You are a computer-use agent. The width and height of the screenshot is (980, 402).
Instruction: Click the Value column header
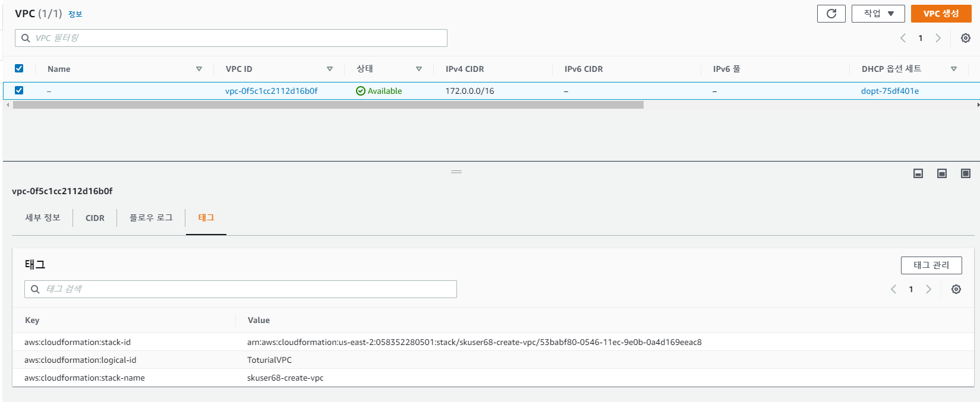(259, 320)
